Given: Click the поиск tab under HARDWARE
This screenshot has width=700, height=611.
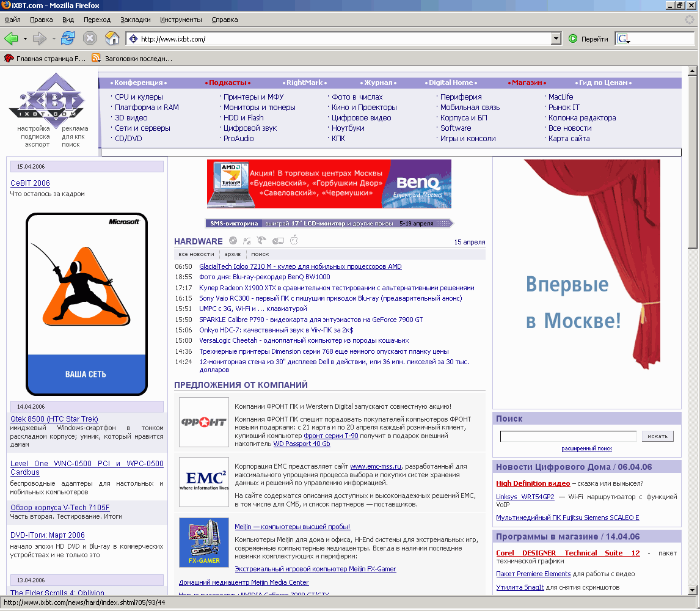Looking at the screenshot, I should pyautogui.click(x=260, y=254).
